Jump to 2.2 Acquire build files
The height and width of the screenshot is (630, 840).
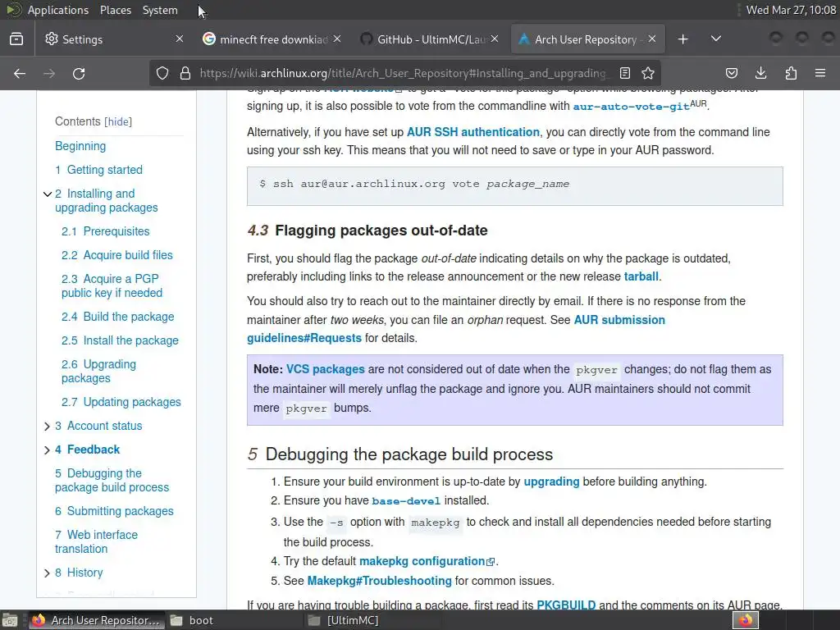pyautogui.click(x=116, y=255)
